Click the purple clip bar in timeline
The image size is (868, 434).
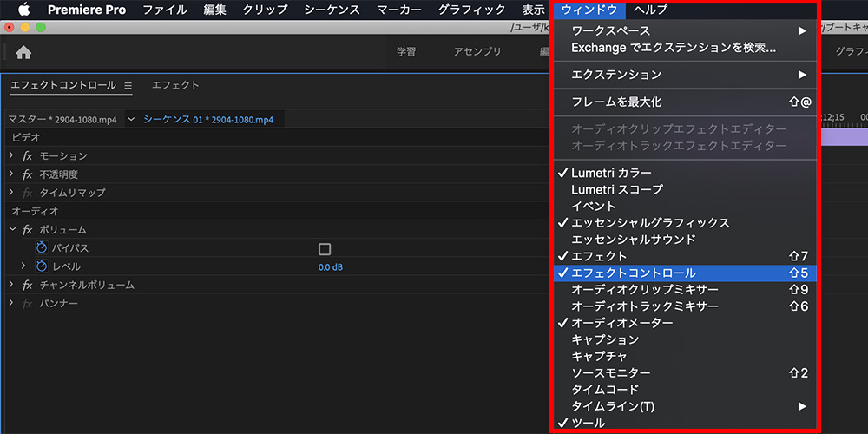point(844,137)
